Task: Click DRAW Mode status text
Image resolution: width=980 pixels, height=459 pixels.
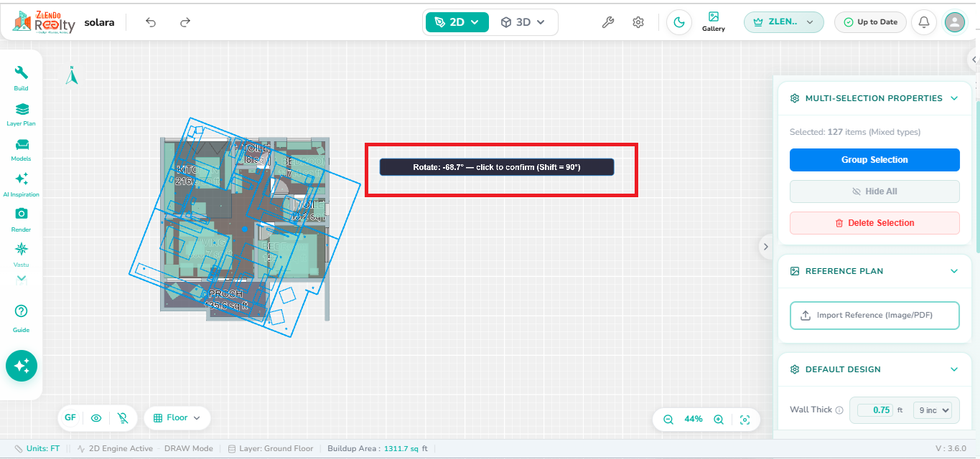Action: click(x=189, y=449)
